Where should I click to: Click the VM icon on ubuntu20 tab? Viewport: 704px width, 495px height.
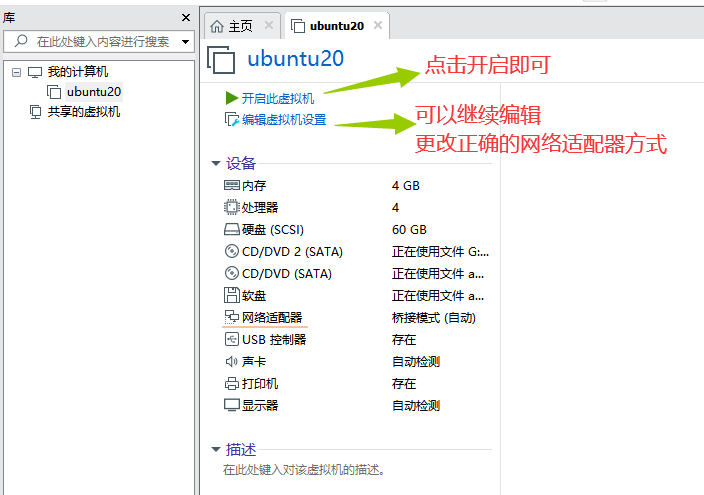[x=298, y=26]
